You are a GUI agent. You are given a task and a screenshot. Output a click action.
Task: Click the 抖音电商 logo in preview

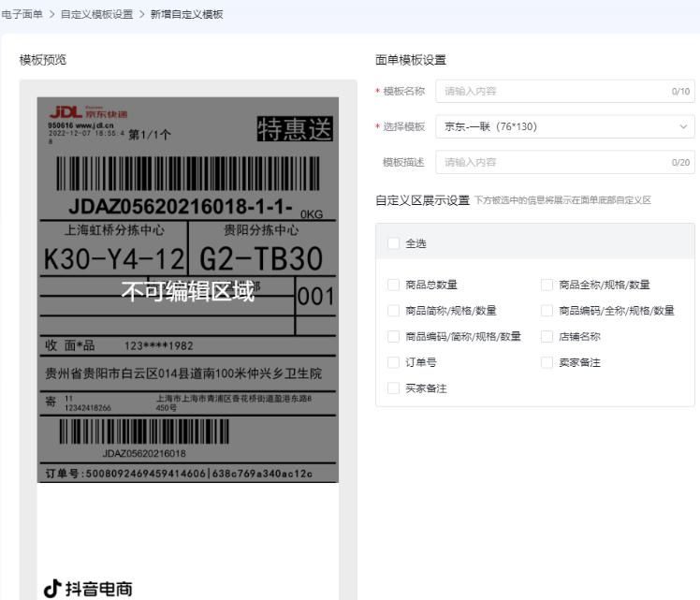88,589
